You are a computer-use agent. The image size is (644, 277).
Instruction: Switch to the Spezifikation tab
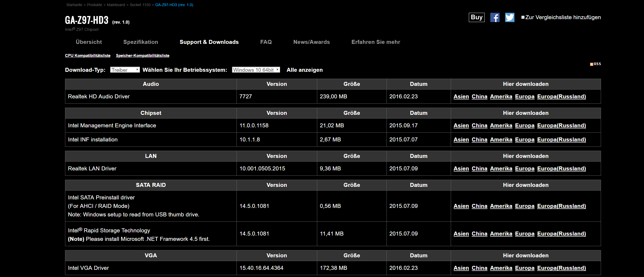(141, 42)
